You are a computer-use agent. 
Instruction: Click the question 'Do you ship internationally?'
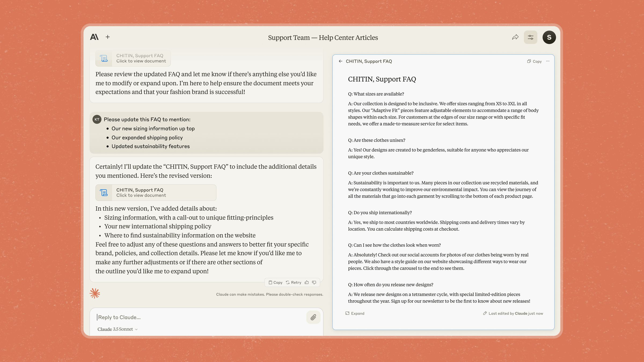[x=380, y=213]
